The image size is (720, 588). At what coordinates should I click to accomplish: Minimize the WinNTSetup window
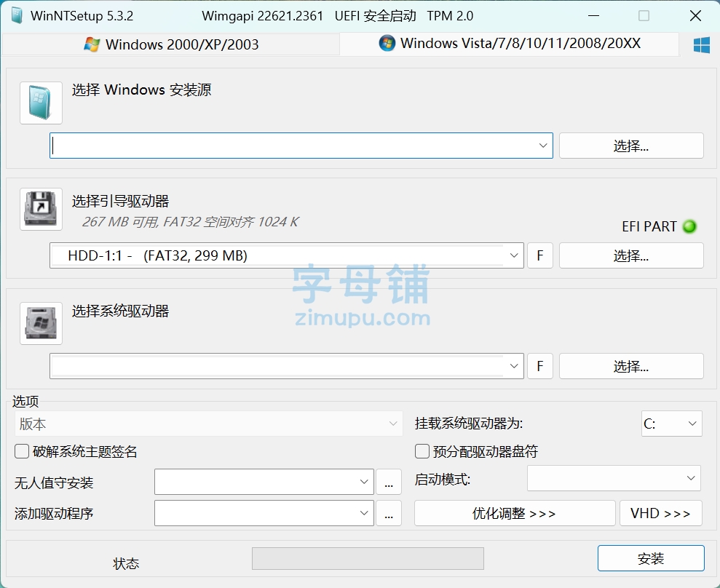coord(593,15)
